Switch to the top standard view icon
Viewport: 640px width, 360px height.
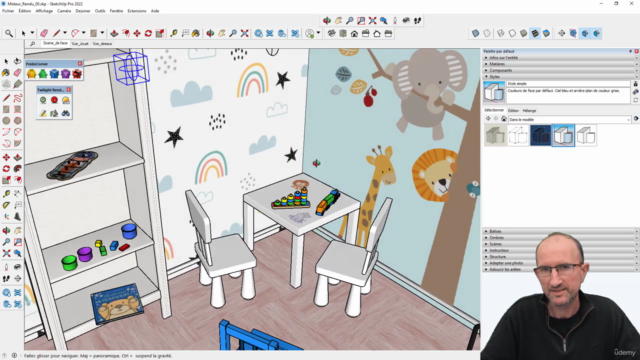pos(343,33)
